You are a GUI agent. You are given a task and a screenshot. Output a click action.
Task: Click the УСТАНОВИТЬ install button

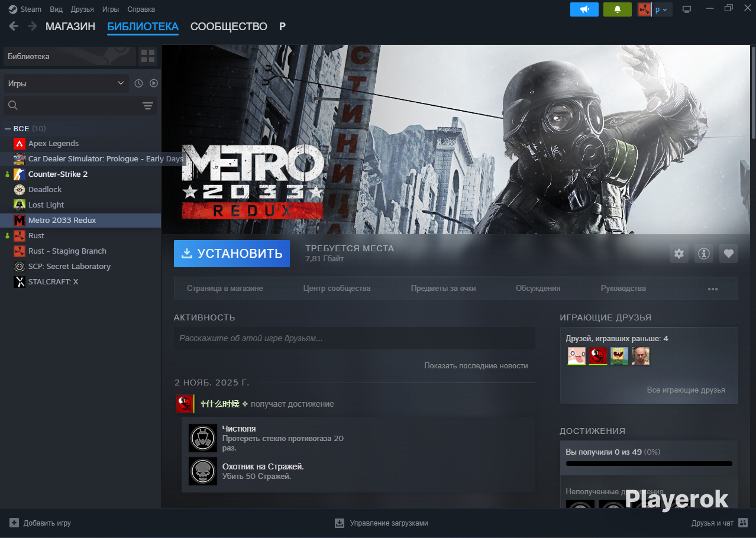232,254
